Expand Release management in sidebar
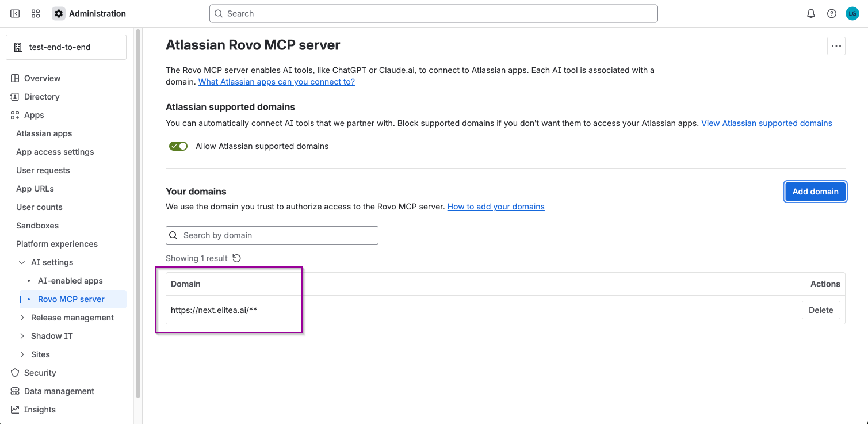The image size is (868, 424). click(22, 318)
